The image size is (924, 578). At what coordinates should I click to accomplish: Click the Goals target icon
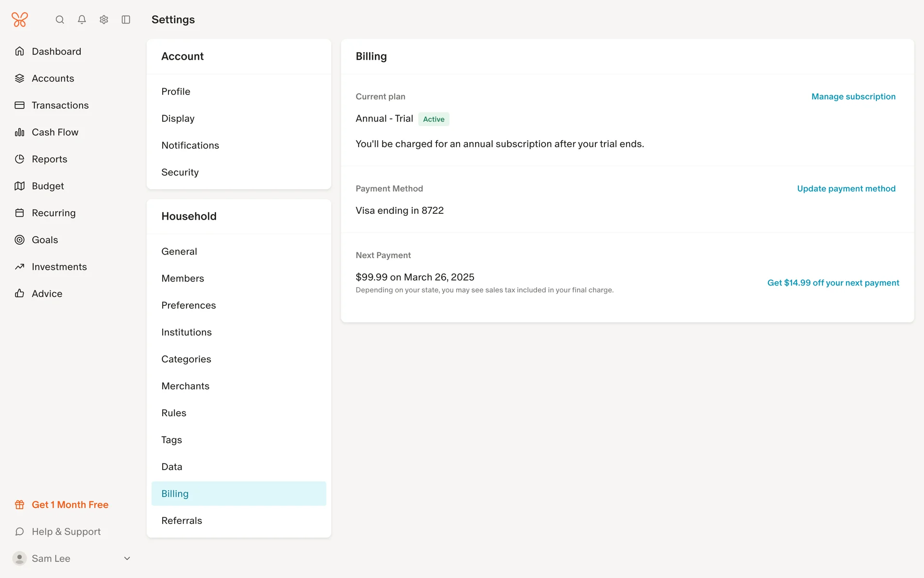(19, 240)
